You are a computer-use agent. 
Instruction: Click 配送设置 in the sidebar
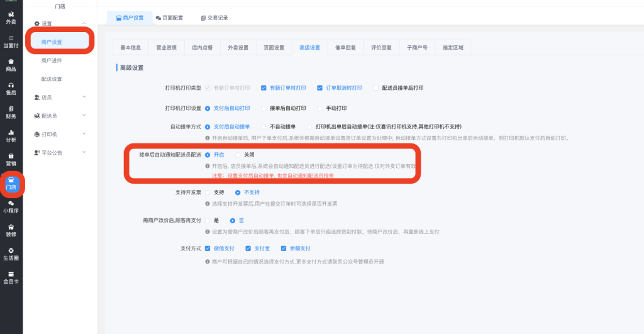[52, 79]
